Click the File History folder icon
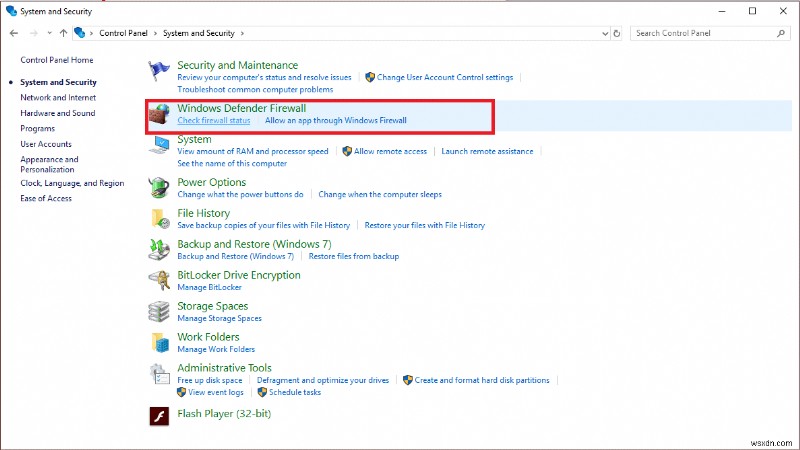Image resolution: width=800 pixels, height=450 pixels. click(159, 218)
